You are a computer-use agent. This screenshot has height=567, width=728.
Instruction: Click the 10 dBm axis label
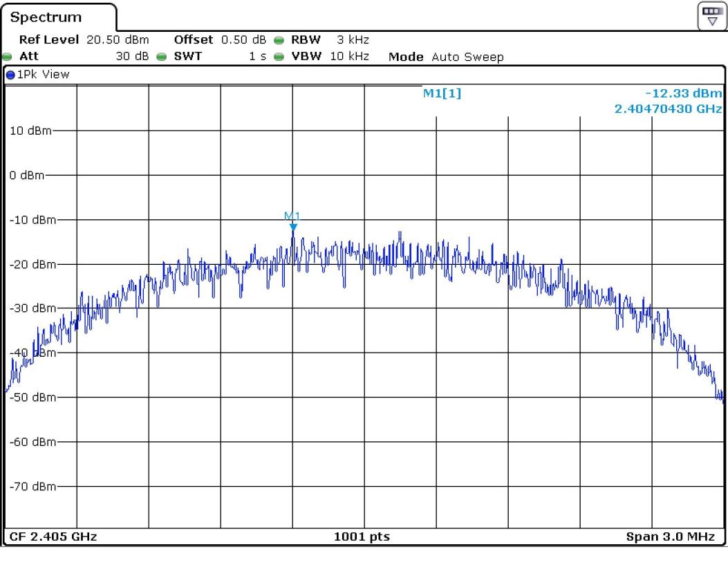[x=30, y=131]
